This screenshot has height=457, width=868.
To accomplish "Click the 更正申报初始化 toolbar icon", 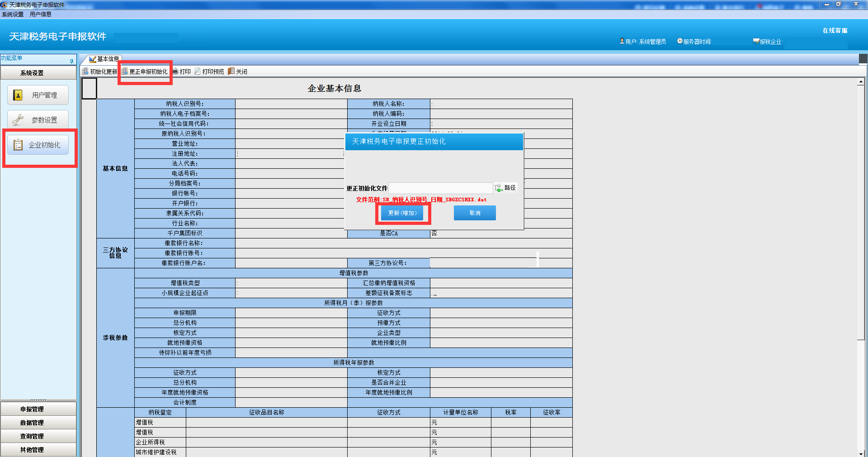I will click(x=125, y=71).
